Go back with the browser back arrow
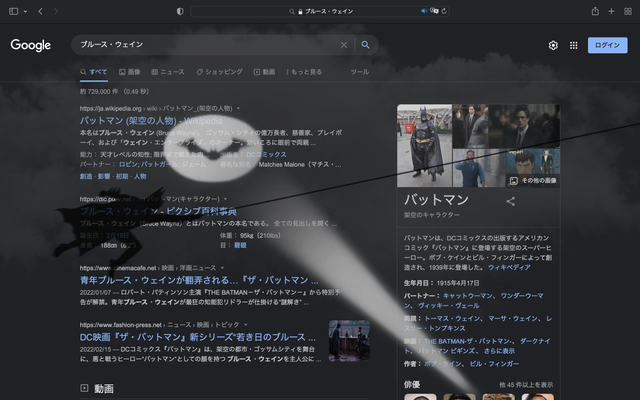The width and height of the screenshot is (640, 400). tap(40, 11)
